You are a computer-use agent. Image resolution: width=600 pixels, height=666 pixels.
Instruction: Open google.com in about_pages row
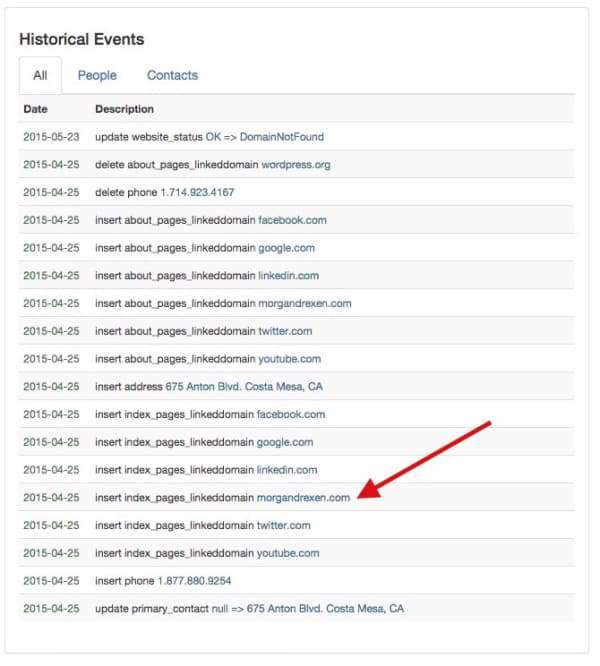(287, 248)
